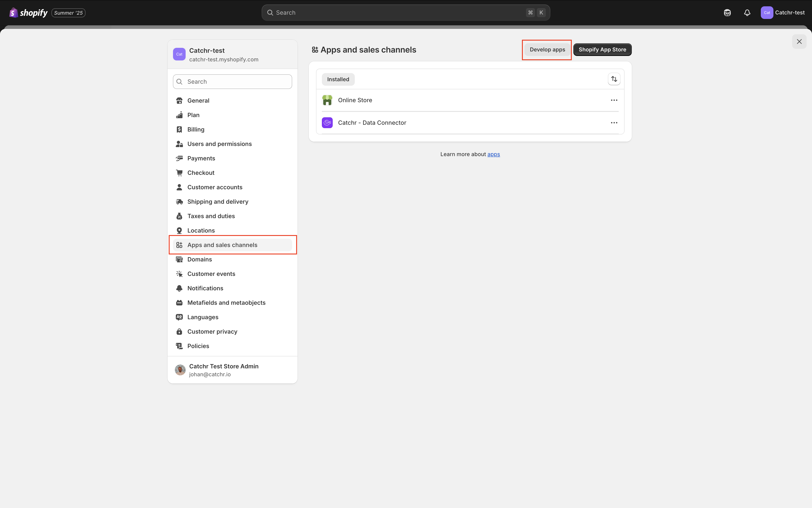This screenshot has width=812, height=508.
Task: Click the Taxes and duties icon
Action: (179, 216)
